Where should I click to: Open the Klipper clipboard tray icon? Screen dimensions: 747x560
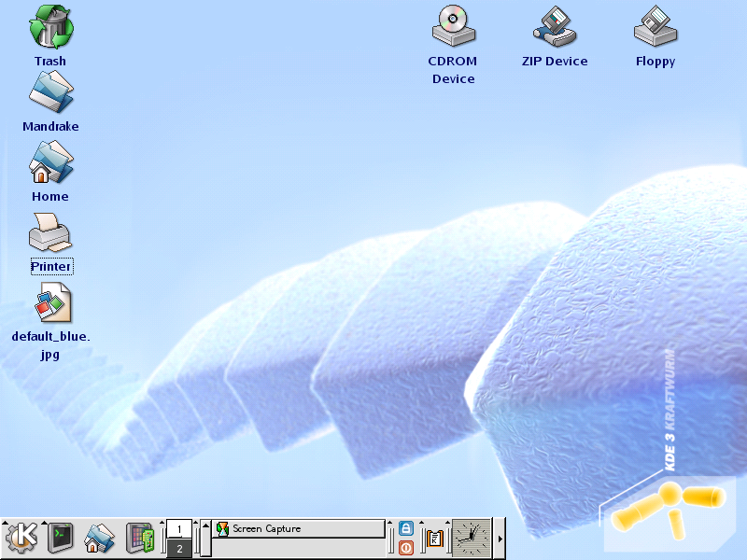click(x=435, y=539)
